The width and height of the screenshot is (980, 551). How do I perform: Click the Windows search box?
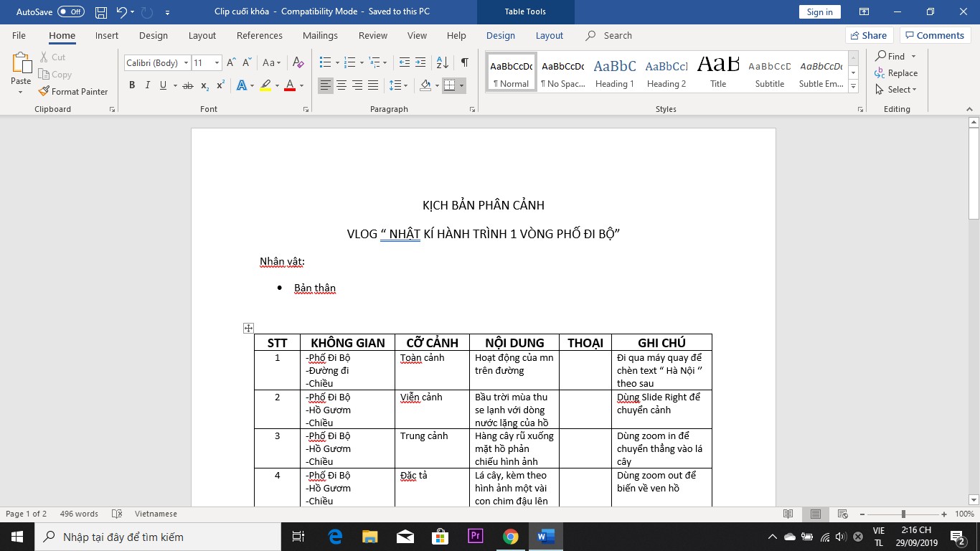click(158, 537)
